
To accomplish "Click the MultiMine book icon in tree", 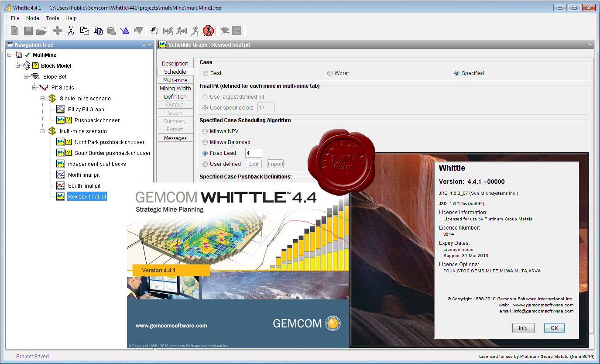I will click(19, 55).
